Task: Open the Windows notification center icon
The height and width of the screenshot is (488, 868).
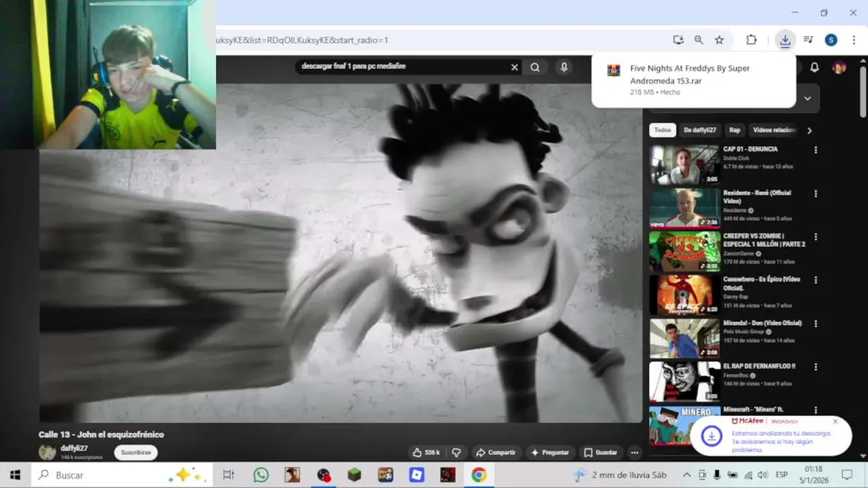Action: pos(847,475)
